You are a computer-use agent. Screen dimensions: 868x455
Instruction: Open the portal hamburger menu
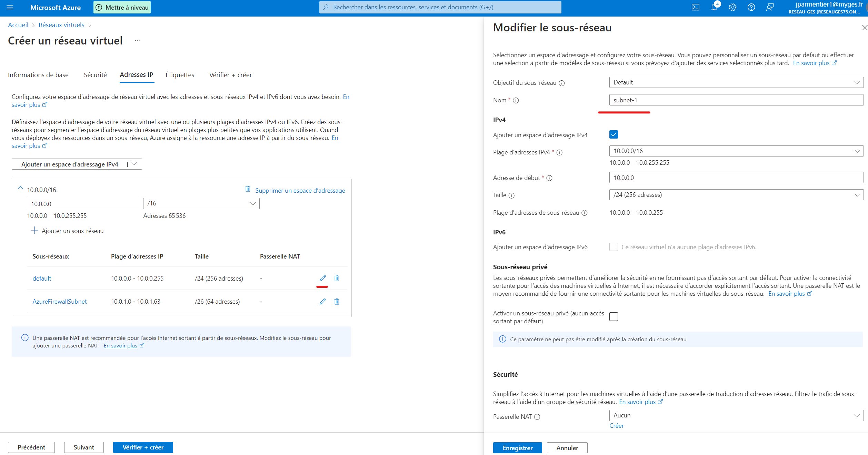pos(10,7)
